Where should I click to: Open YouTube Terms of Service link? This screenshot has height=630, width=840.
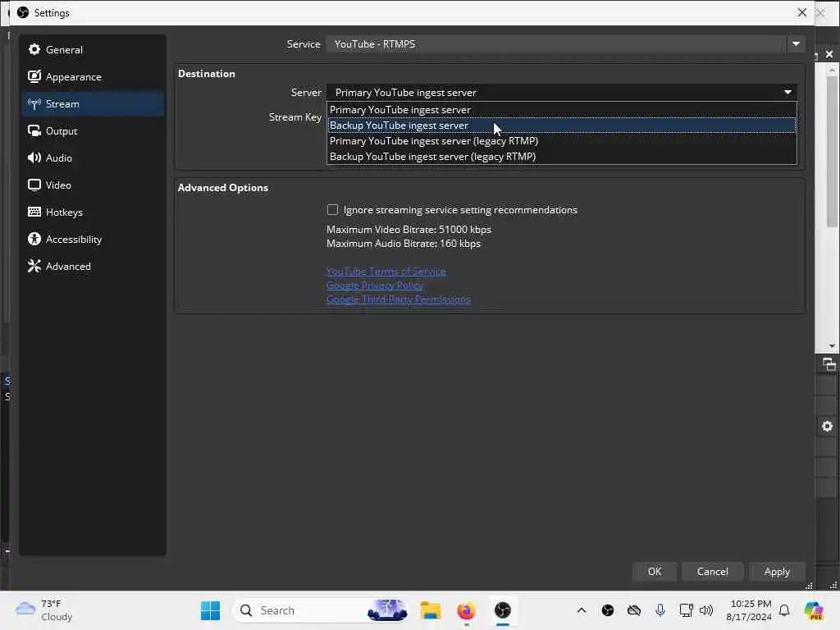pos(386,272)
